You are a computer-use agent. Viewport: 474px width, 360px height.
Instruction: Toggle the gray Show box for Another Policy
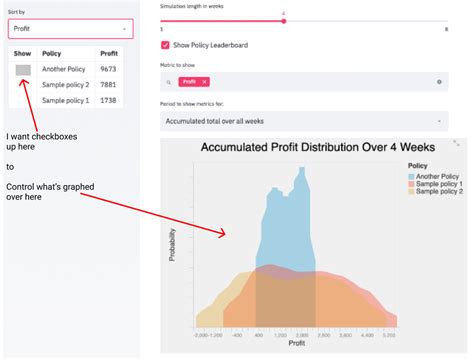tap(23, 70)
